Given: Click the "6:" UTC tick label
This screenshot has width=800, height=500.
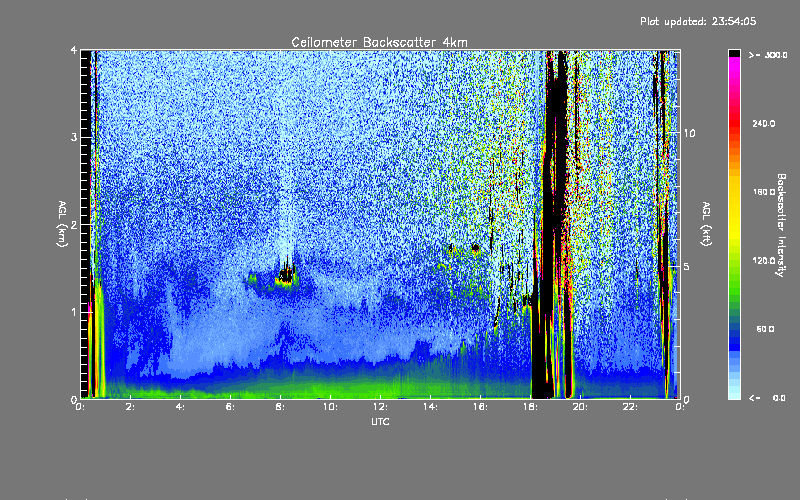Looking at the screenshot, I should coord(231,407).
